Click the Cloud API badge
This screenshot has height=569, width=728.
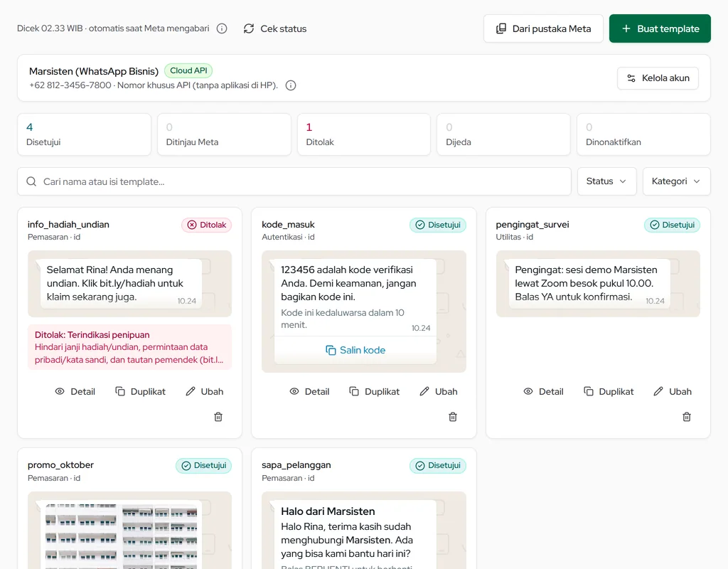point(188,70)
